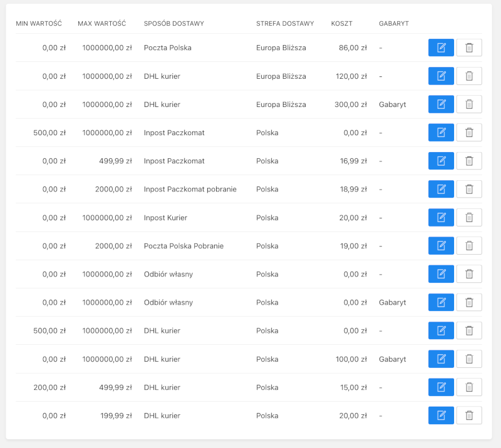
Task: Edit Odbiór własny row marked Gabaryt
Action: 441,302
